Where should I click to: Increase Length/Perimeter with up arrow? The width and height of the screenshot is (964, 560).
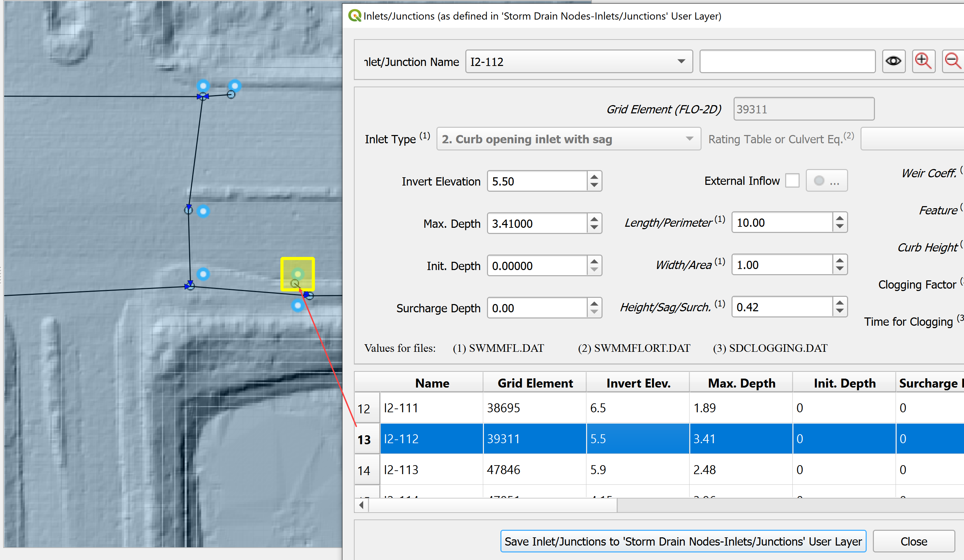839,218
